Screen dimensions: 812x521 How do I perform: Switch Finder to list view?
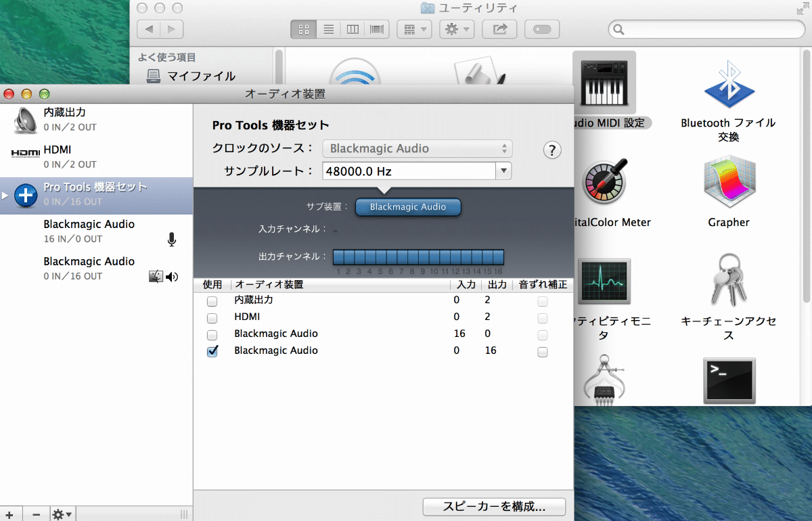click(x=328, y=29)
